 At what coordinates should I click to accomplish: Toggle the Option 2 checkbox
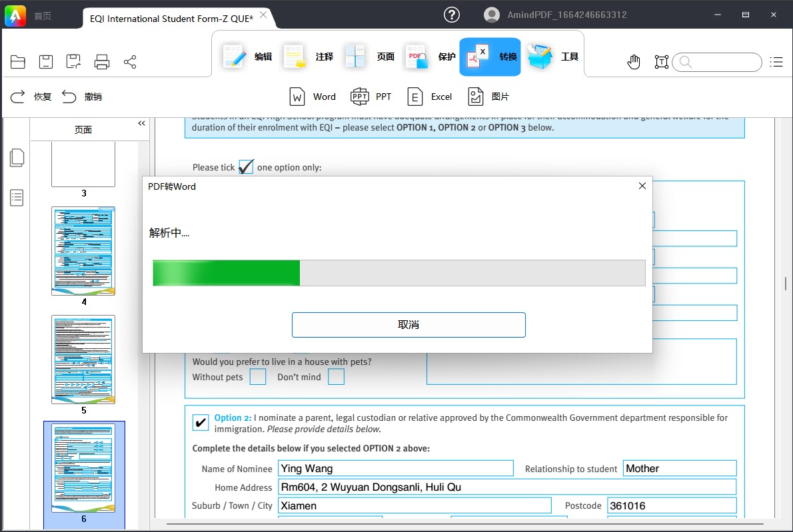201,422
